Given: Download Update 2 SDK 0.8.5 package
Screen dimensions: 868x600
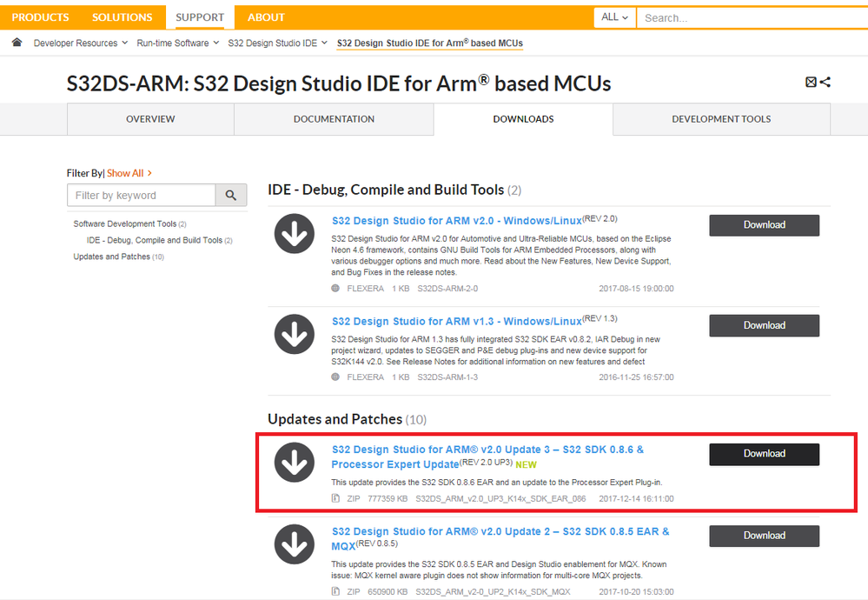Looking at the screenshot, I should click(x=765, y=536).
